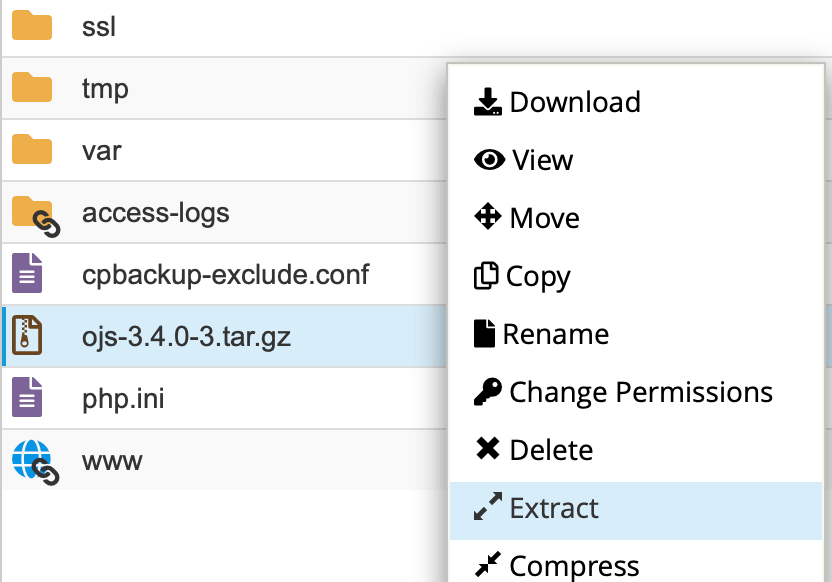Click the php.ini document icon
This screenshot has height=582, width=832.
click(27, 397)
